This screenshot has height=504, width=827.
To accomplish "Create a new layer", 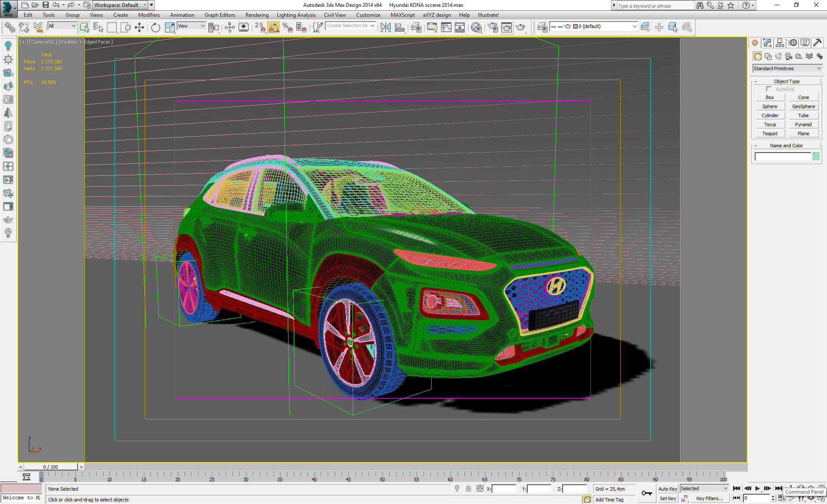I will tap(645, 28).
